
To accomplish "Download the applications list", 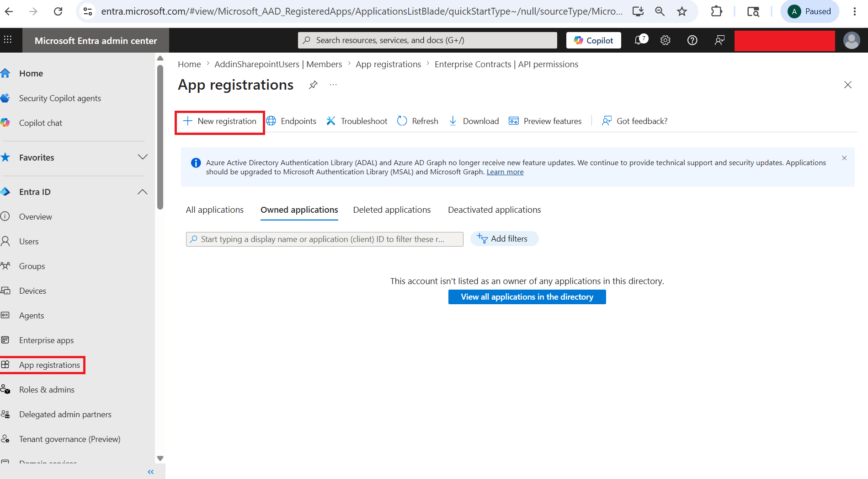I will point(474,121).
